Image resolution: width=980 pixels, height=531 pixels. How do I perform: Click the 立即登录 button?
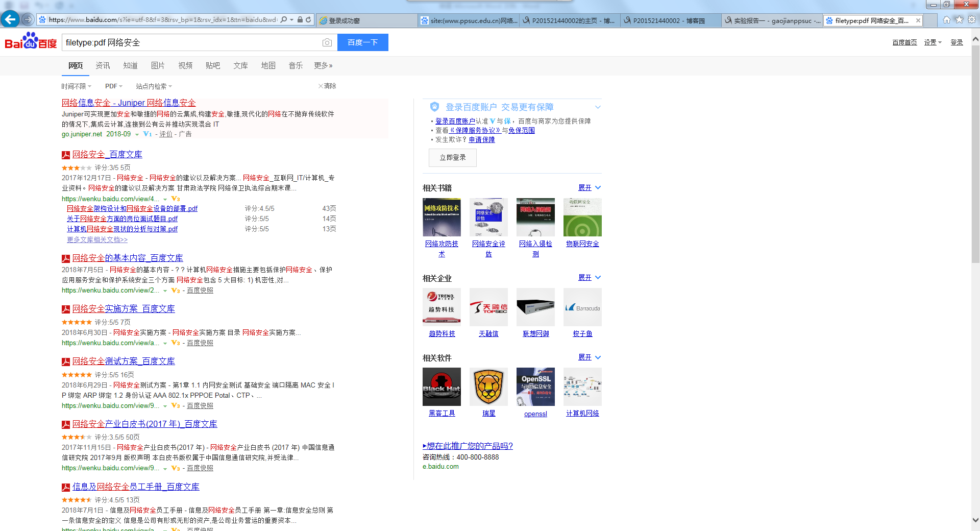[453, 158]
